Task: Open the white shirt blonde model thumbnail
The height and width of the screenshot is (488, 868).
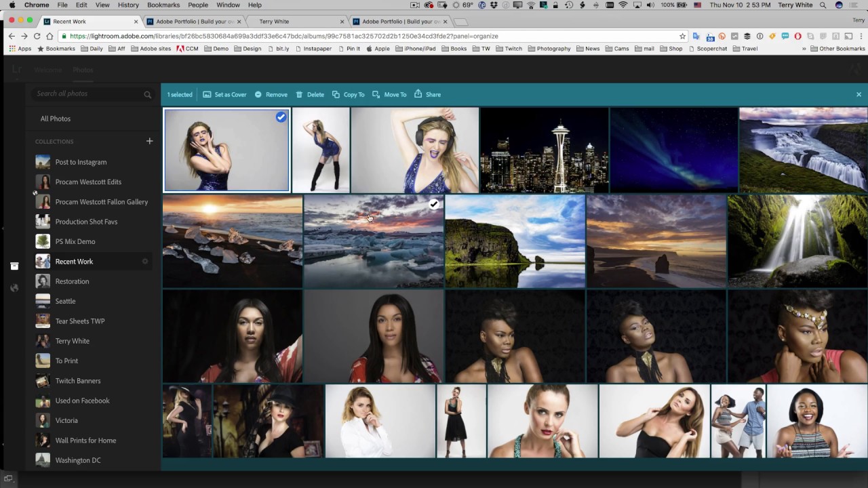Action: pos(380,421)
